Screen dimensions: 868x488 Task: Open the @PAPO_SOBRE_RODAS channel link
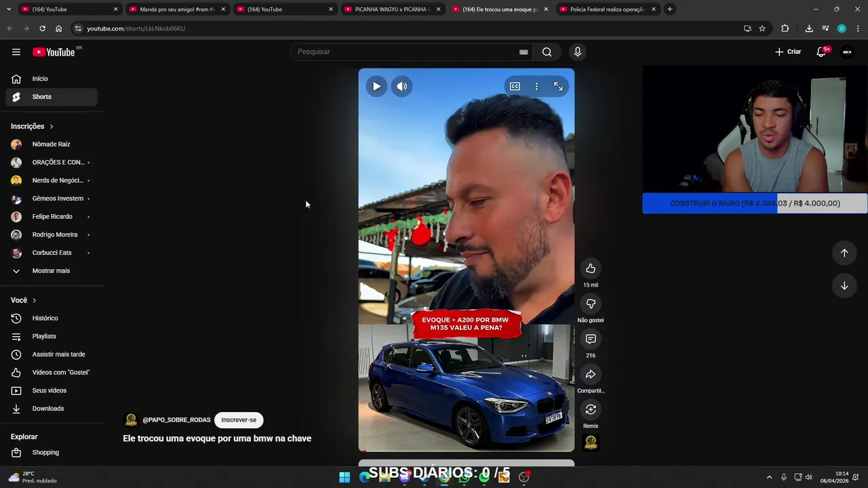[176, 420]
